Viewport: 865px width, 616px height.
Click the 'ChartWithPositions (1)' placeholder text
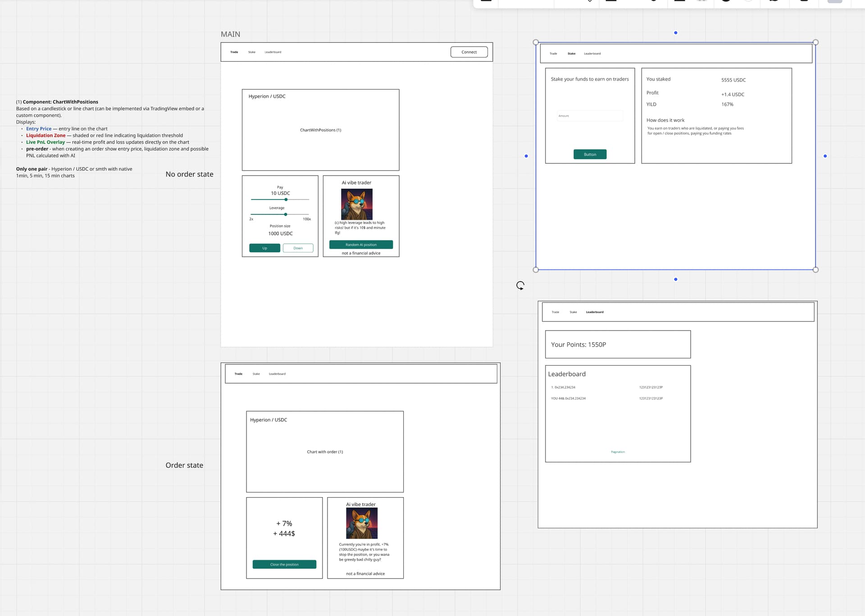click(321, 130)
